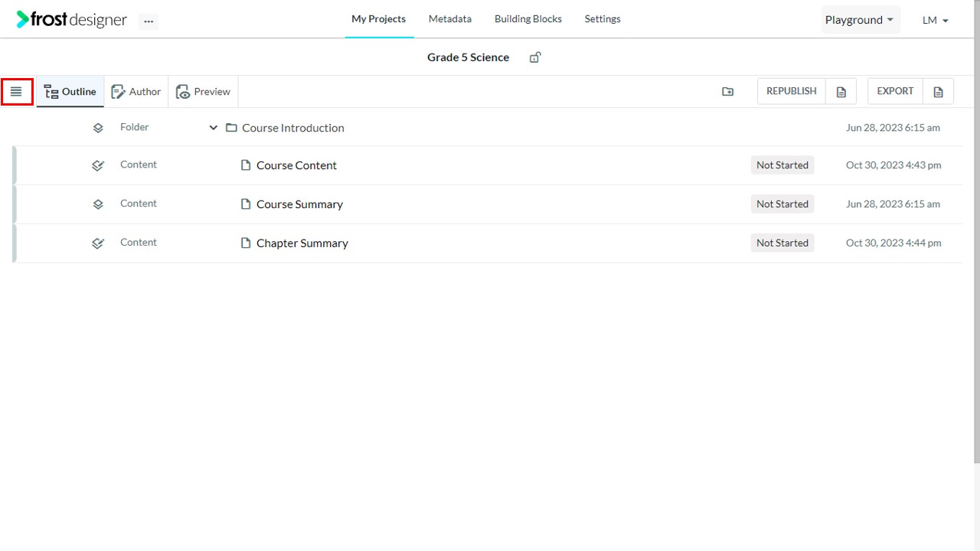Click the page icon of Course Summary
The width and height of the screenshot is (980, 551).
(x=246, y=204)
